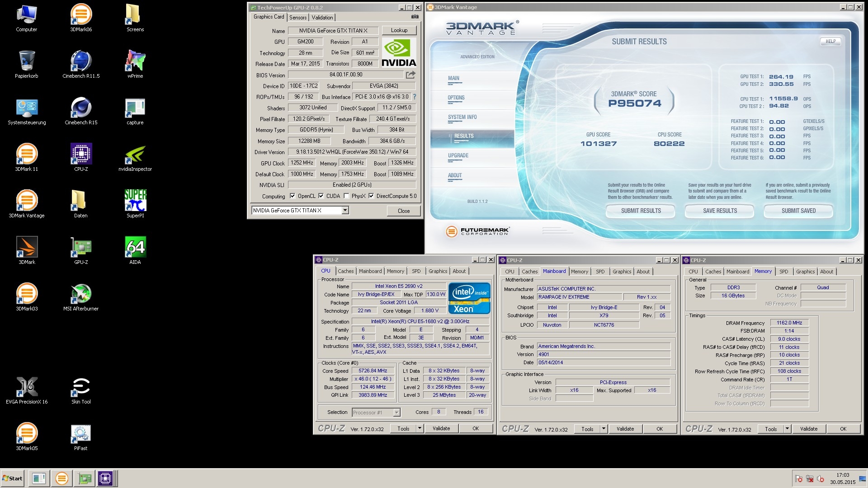Viewport: 868px width, 488px height.
Task: Open the GPU selection dropdown in GPU-Z
Action: point(345,210)
